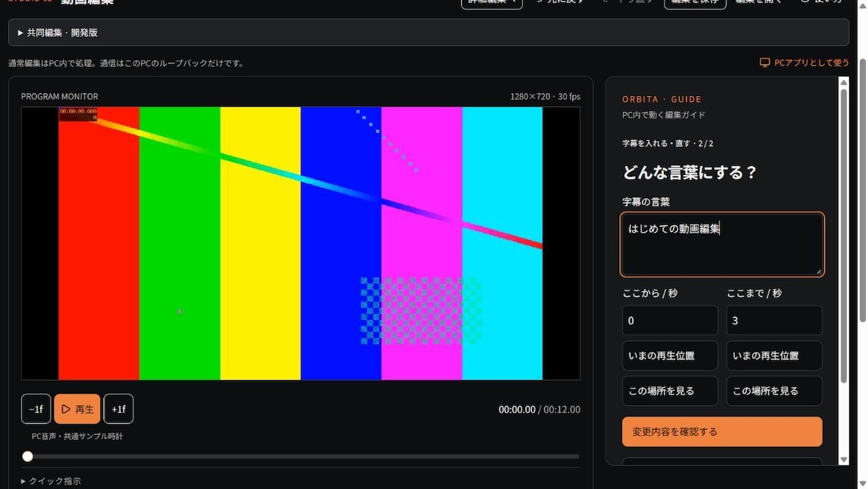Focus the 字幕の言葉 text area
Image resolution: width=868 pixels, height=489 pixels.
(x=722, y=244)
